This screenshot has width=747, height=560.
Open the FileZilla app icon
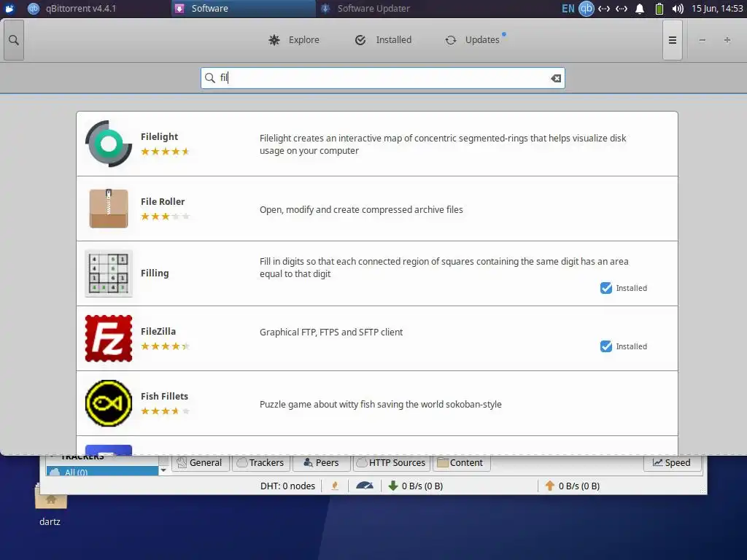click(x=109, y=338)
